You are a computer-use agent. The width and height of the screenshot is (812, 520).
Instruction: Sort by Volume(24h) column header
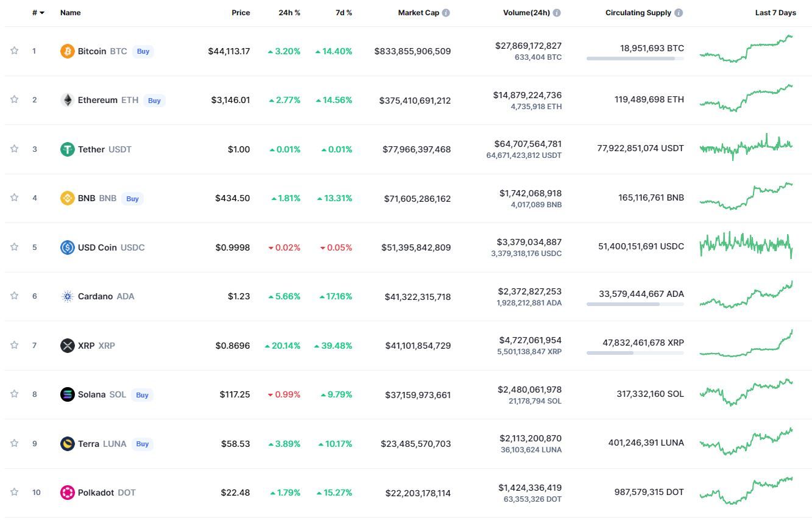click(x=526, y=13)
